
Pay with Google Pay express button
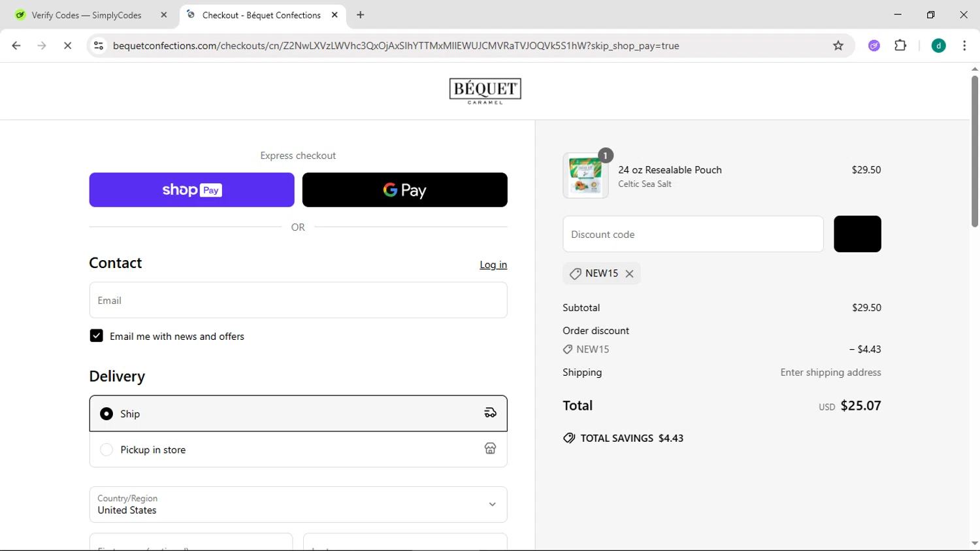[405, 190]
